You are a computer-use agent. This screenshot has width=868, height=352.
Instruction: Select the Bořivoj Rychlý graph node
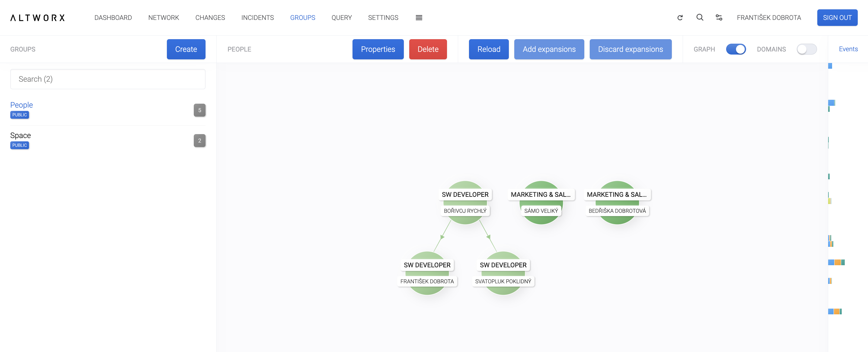click(x=465, y=203)
